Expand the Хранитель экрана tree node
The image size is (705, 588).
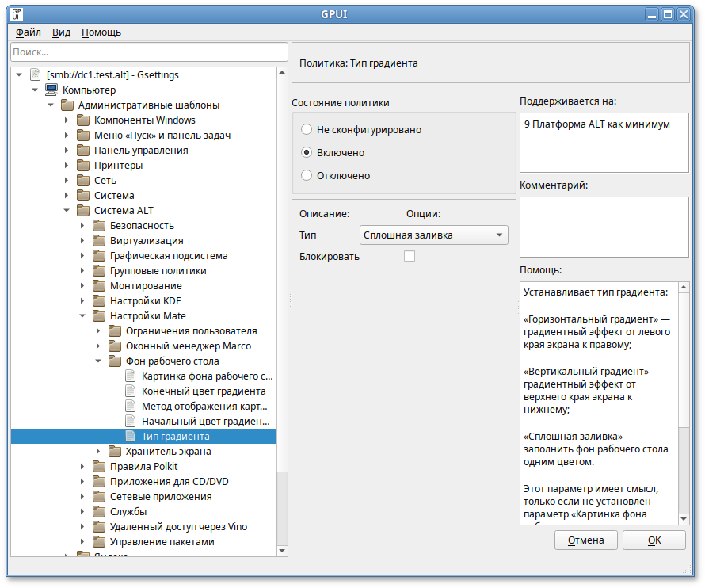pos(98,452)
